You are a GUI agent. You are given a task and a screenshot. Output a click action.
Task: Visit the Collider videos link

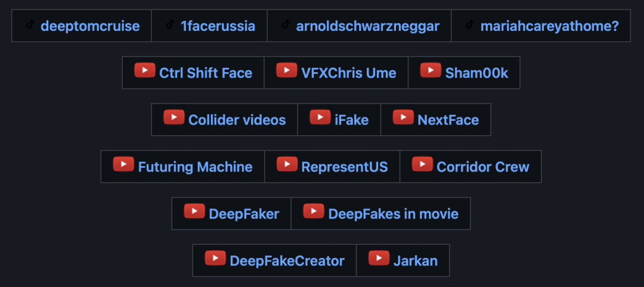click(x=237, y=120)
